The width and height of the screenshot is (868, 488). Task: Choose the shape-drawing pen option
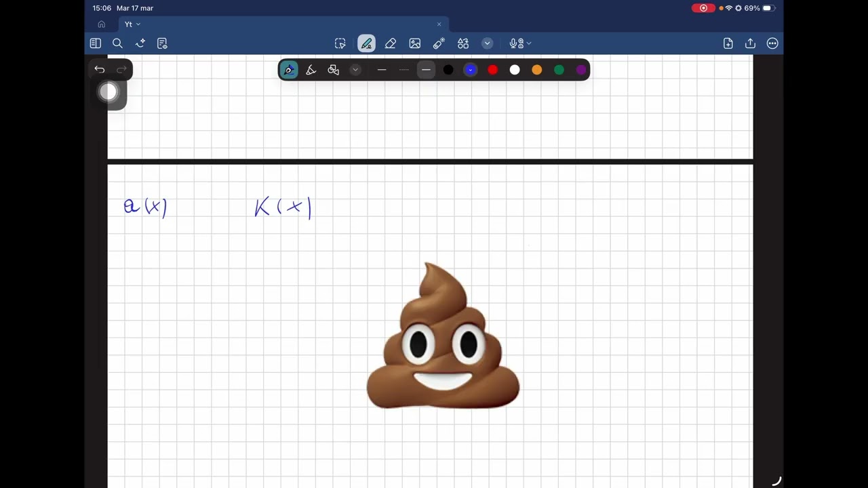pyautogui.click(x=333, y=70)
